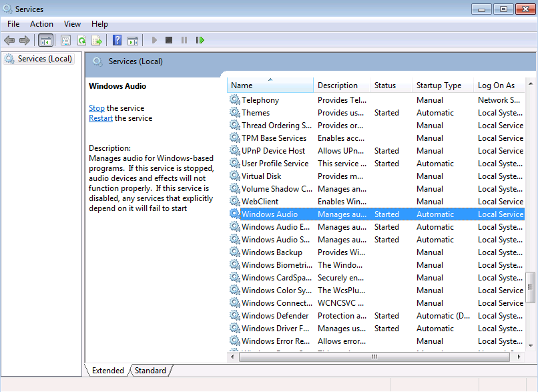Click the gear icon beside Virtual Disk
Viewport: 538px width, 392px height.
(x=235, y=176)
